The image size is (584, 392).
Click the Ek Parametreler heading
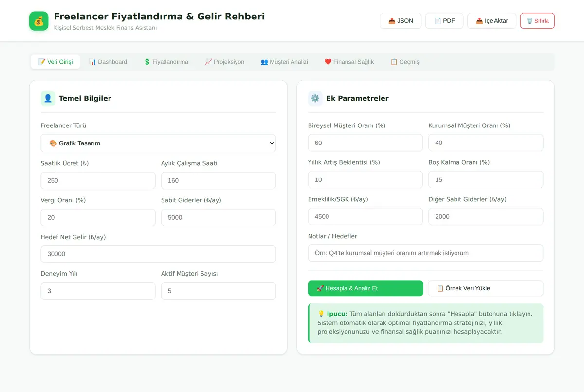(x=357, y=98)
